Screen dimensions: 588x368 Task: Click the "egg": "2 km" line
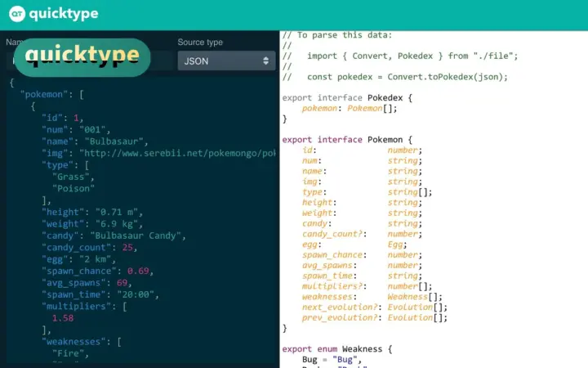point(78,259)
